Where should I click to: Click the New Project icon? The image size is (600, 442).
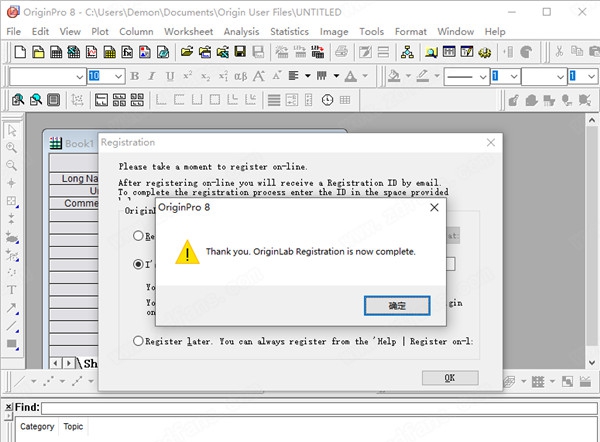pyautogui.click(x=20, y=52)
